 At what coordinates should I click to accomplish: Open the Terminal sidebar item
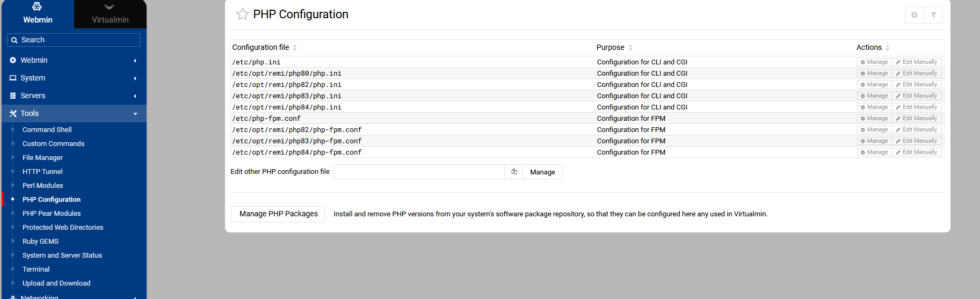click(36, 269)
